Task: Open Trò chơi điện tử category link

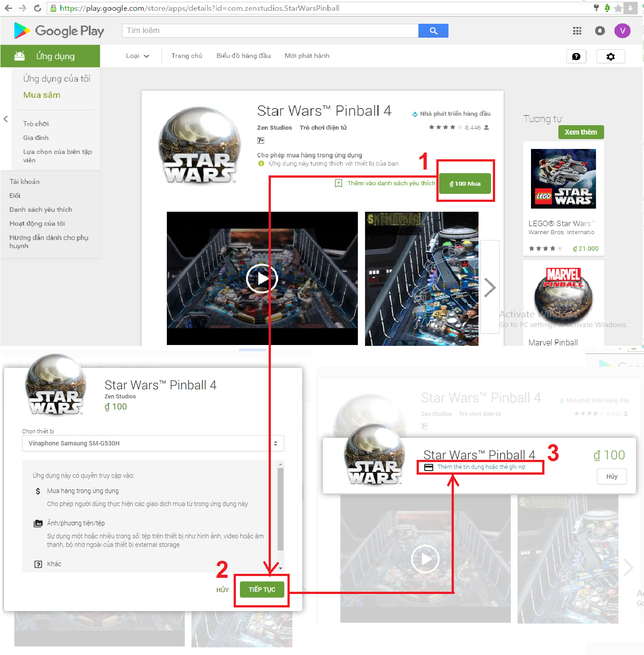Action: coord(323,127)
